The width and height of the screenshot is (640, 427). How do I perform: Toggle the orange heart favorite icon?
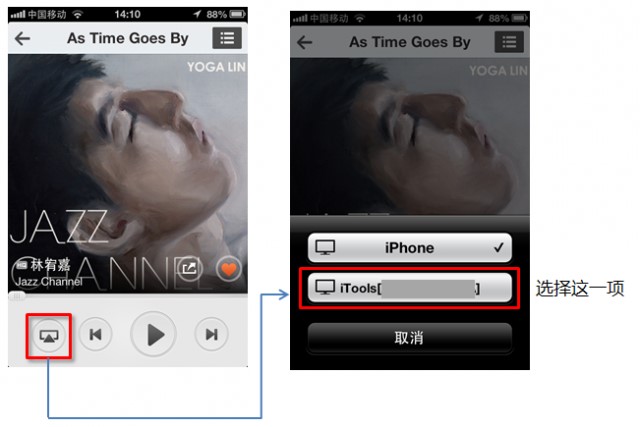pos(229,269)
